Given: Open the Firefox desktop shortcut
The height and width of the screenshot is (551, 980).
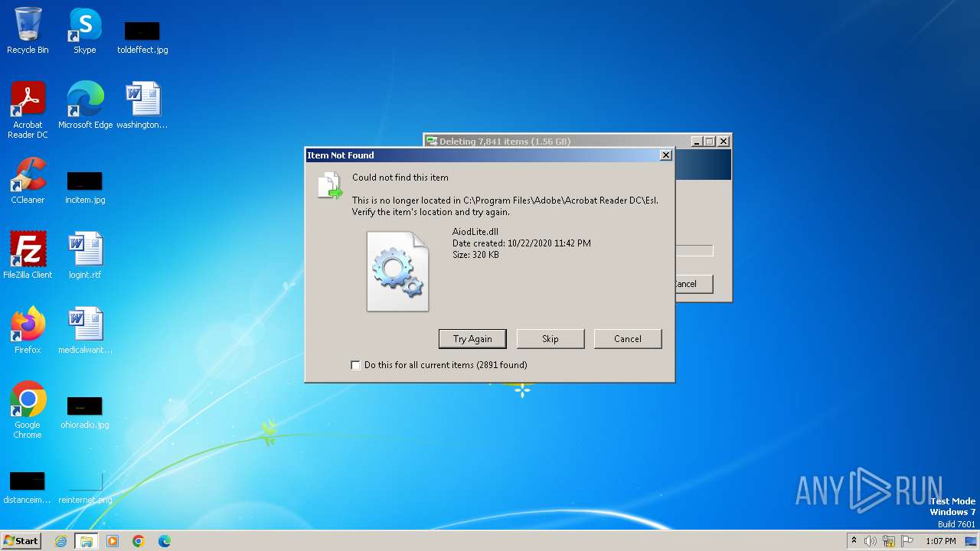Looking at the screenshot, I should (x=28, y=331).
